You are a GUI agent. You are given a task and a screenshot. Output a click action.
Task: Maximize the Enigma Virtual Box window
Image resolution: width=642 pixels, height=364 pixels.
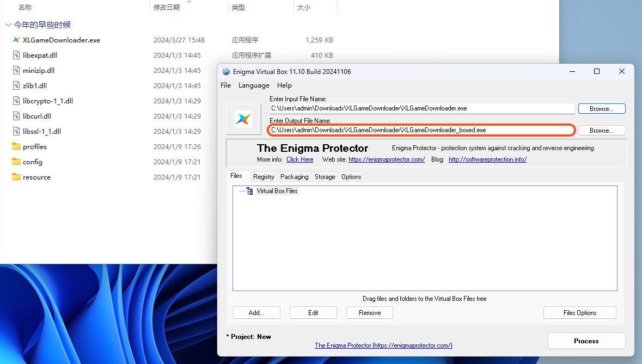point(597,72)
